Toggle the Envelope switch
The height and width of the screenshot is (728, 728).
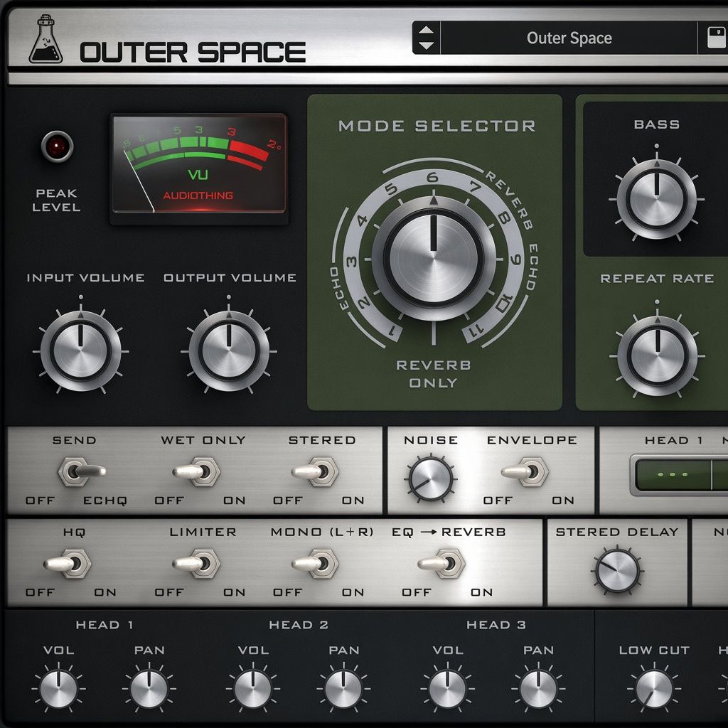point(526,471)
